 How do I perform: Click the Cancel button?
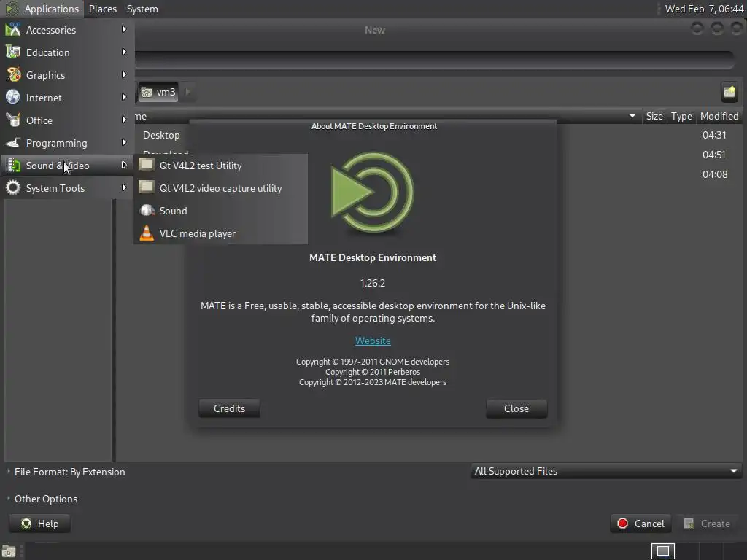[640, 524]
